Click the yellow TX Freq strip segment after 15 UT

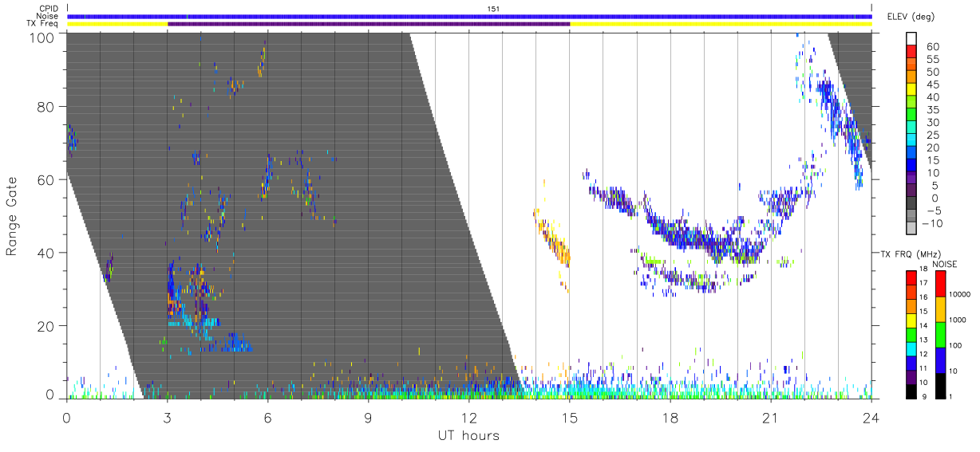(x=721, y=24)
